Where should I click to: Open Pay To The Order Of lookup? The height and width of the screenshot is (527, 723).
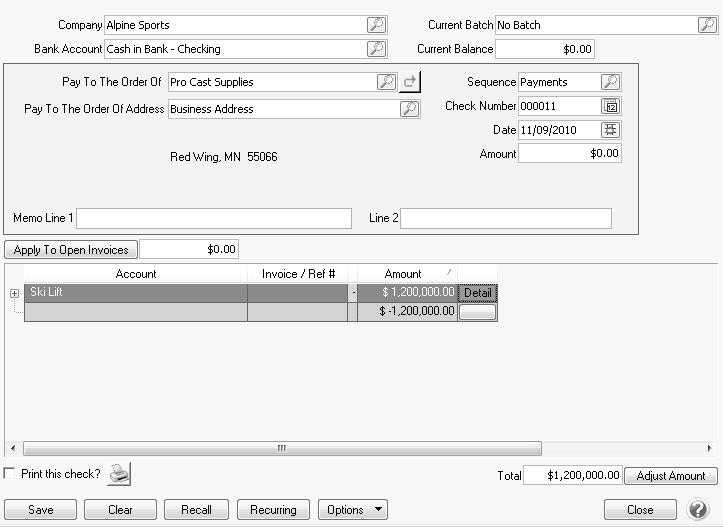386,82
